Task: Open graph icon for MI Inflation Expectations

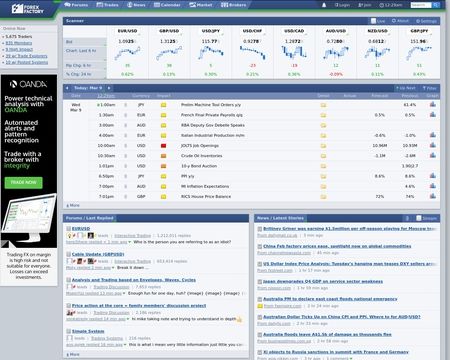Action: [x=433, y=186]
